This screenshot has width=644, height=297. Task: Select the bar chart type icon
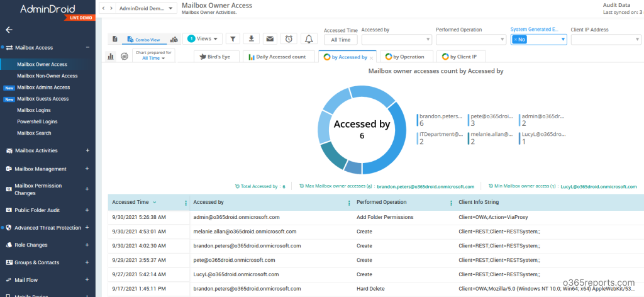(111, 57)
